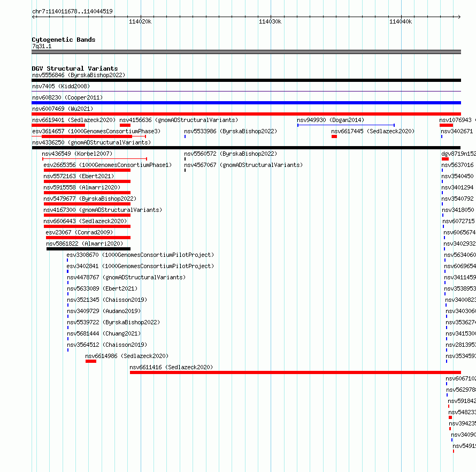This screenshot has height=472, width=476.
Task: Open nsv4336250 (gnomADStructuralVariants) label
Action: point(91,142)
